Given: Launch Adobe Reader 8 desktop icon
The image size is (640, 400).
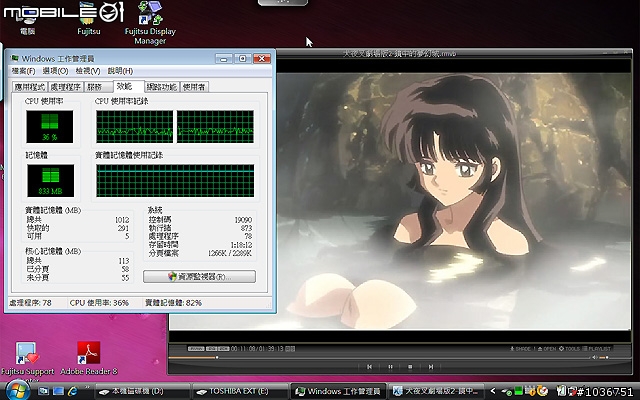Looking at the screenshot, I should point(89,358).
